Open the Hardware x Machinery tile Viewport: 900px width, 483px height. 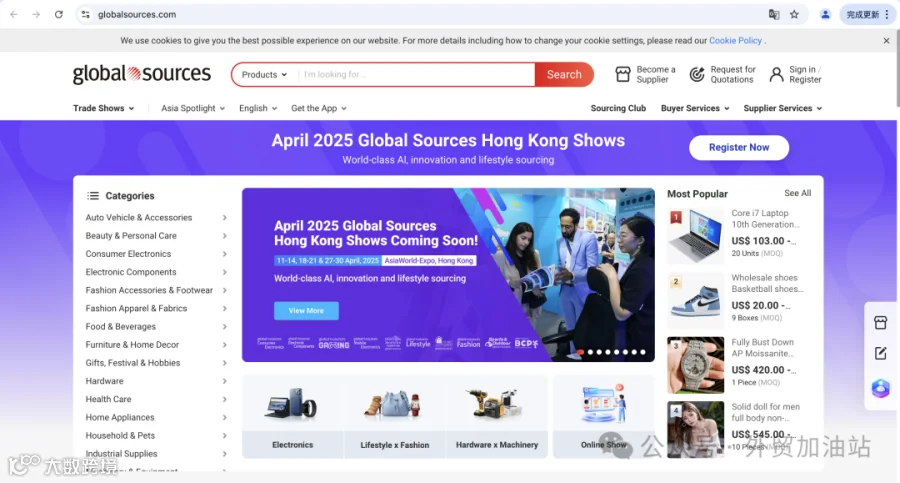[x=497, y=417]
